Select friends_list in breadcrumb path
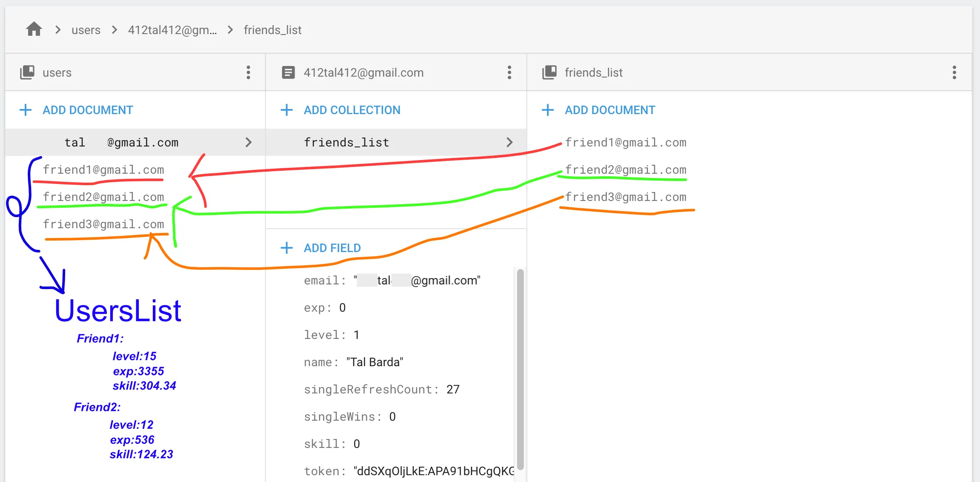980x482 pixels. 272,30
